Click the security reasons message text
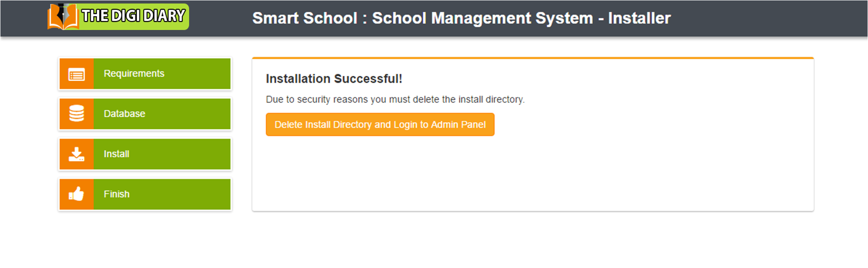This screenshot has height=268, width=868. 395,100
